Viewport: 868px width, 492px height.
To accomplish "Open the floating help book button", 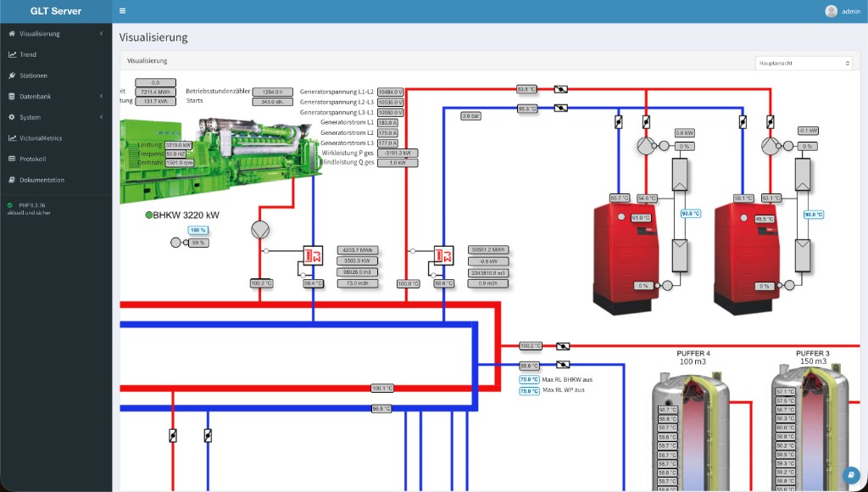I will pos(851,475).
